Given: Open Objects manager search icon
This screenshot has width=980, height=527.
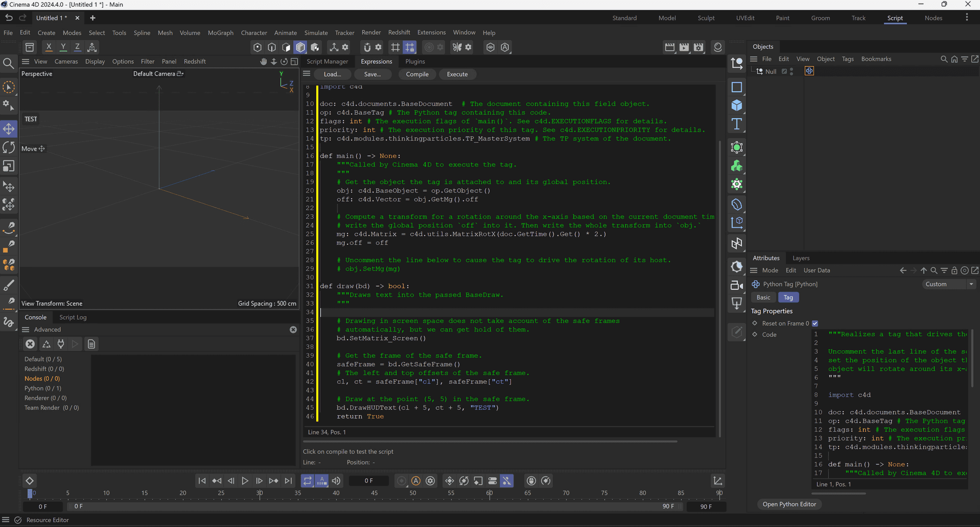Looking at the screenshot, I should pos(944,59).
